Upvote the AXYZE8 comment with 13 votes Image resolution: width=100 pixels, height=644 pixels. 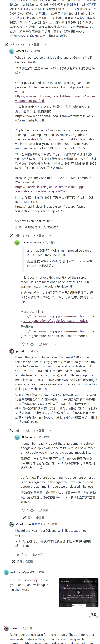click(18, 236)
